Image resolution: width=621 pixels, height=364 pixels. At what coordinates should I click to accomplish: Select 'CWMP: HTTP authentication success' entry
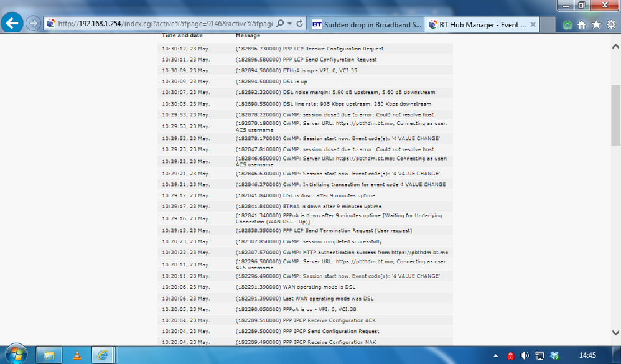pos(305,252)
